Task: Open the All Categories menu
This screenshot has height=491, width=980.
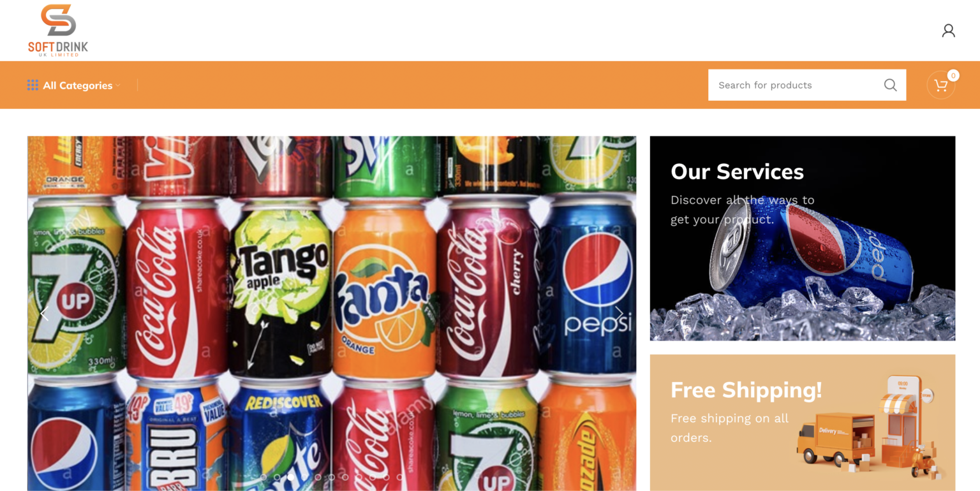Action: (x=74, y=85)
